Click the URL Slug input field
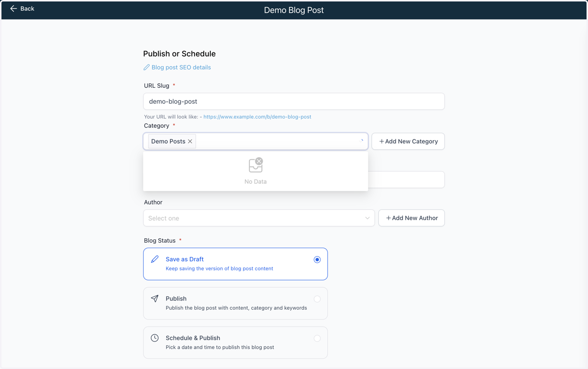 [294, 101]
